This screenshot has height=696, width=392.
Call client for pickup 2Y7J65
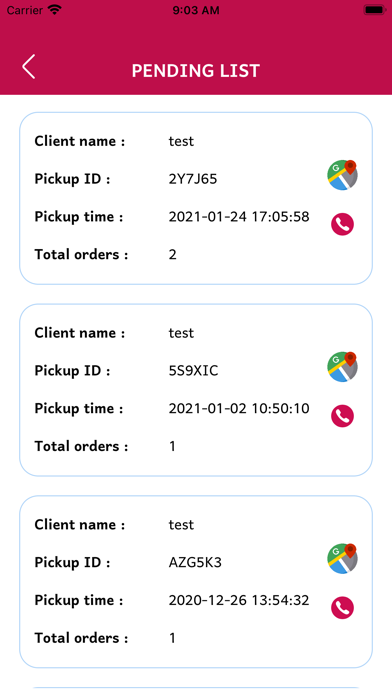click(342, 224)
